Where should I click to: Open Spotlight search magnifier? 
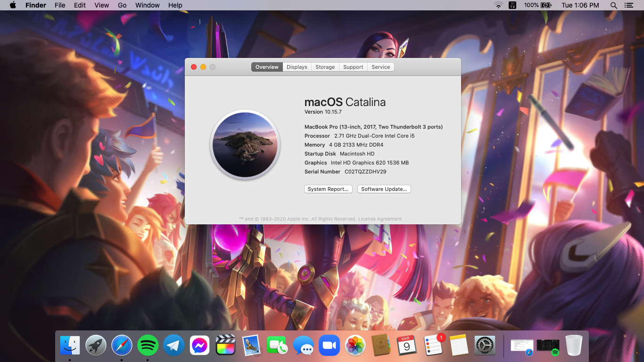[x=613, y=5]
